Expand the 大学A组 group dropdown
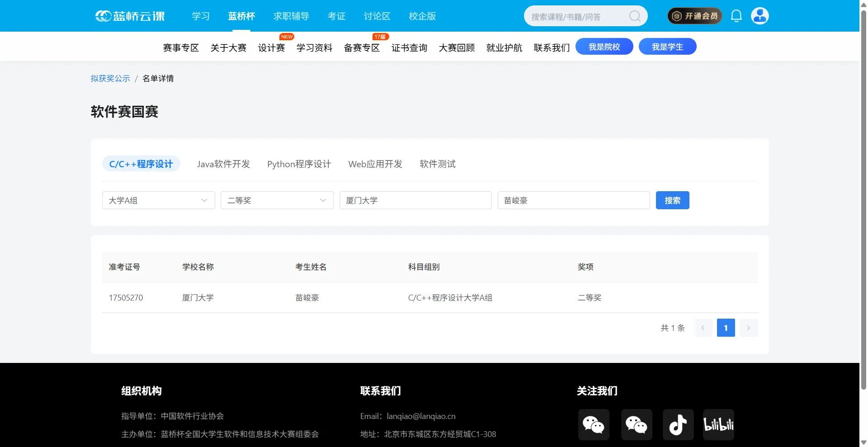Image resolution: width=868 pixels, height=447 pixels. (159, 200)
